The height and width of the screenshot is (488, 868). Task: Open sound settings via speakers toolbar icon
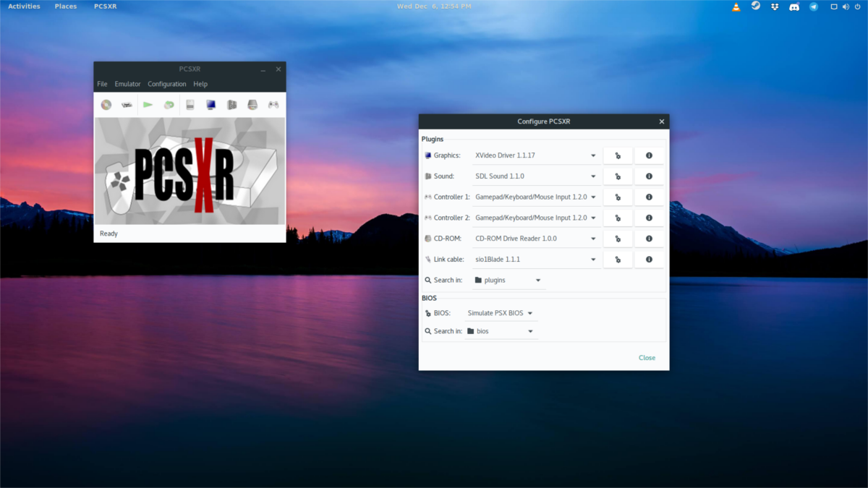tap(232, 105)
